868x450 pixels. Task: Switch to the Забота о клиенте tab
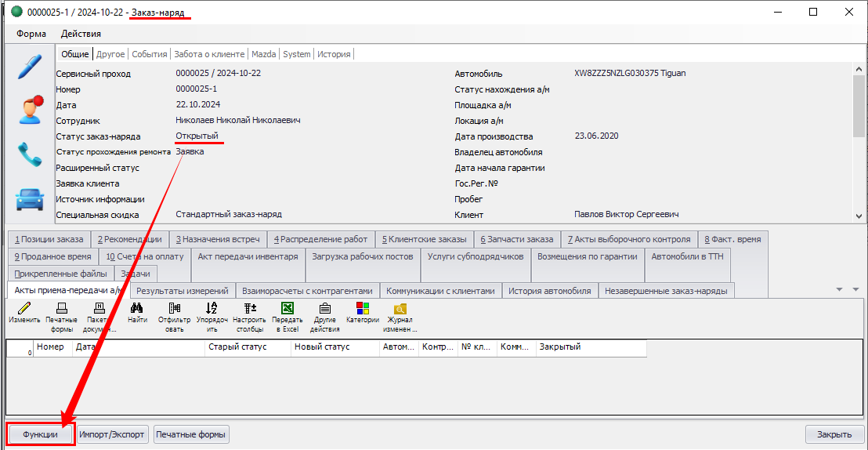coord(209,54)
